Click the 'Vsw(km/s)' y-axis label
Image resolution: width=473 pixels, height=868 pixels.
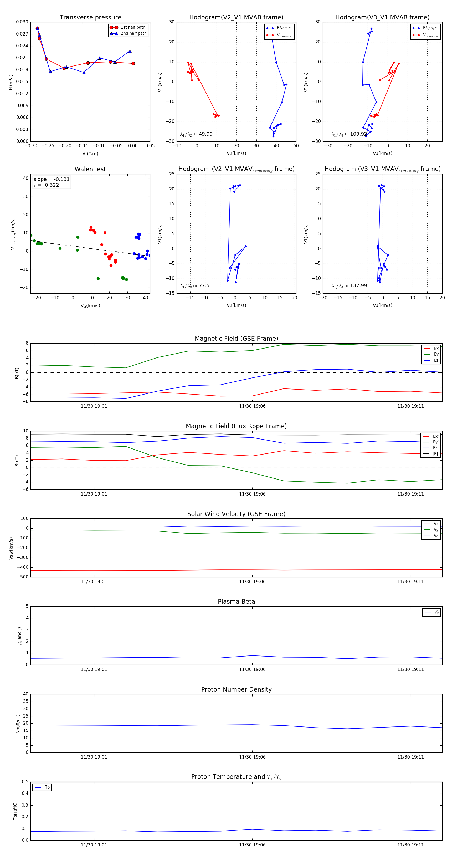point(11,548)
